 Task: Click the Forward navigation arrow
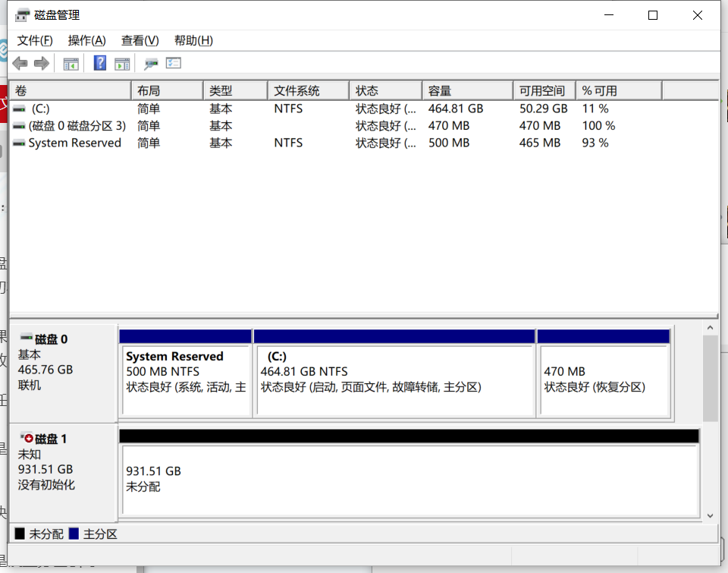pos(42,63)
